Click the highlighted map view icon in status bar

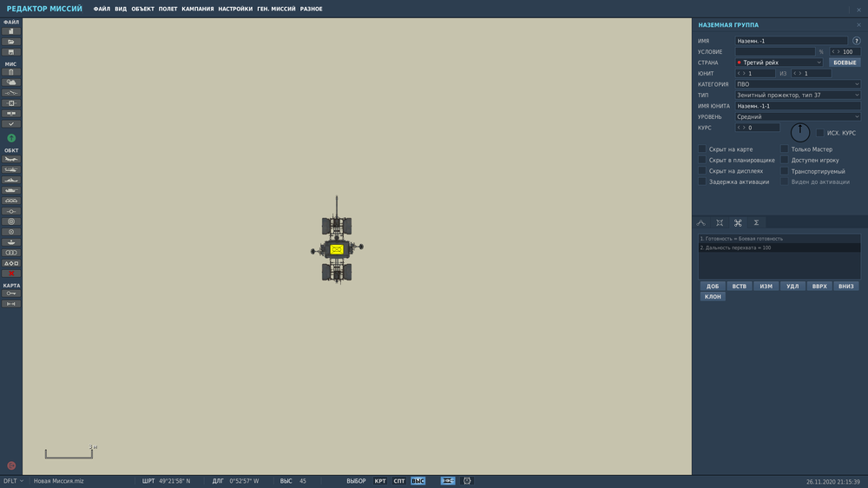pos(448,481)
